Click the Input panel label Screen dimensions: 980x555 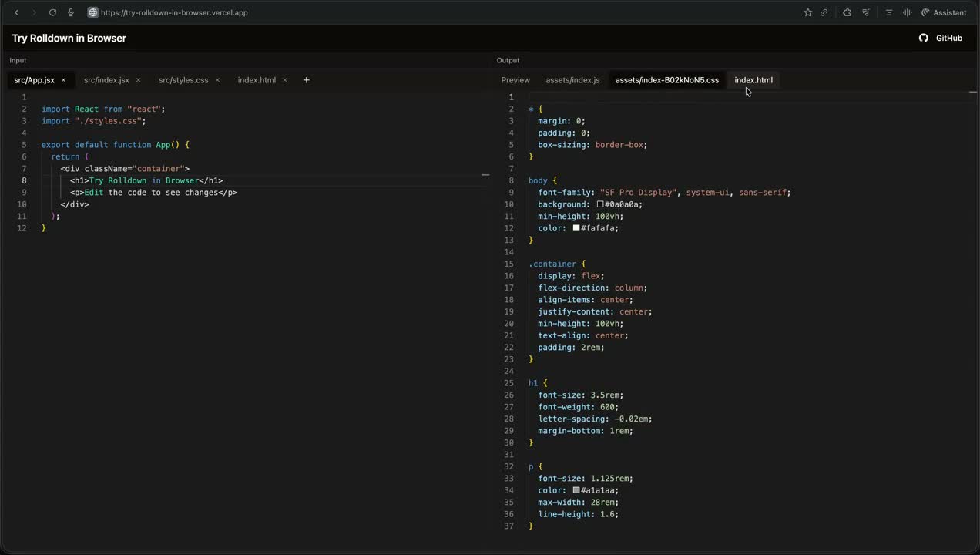coord(18,60)
